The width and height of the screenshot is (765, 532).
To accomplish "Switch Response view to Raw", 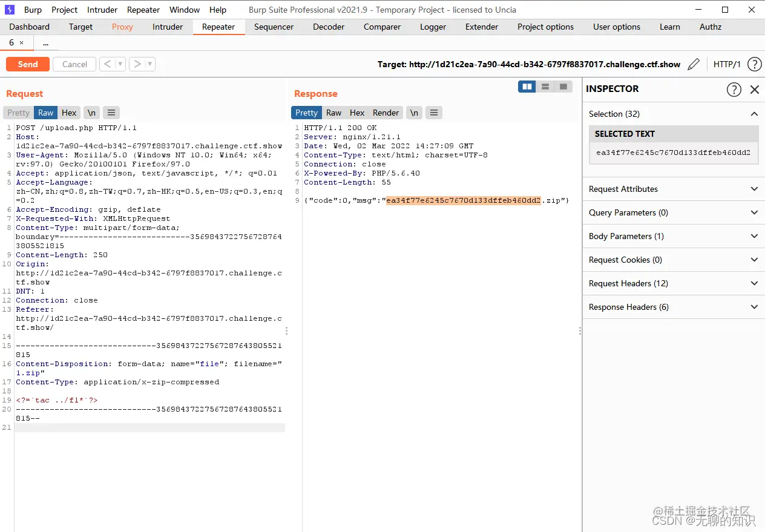I will 333,113.
